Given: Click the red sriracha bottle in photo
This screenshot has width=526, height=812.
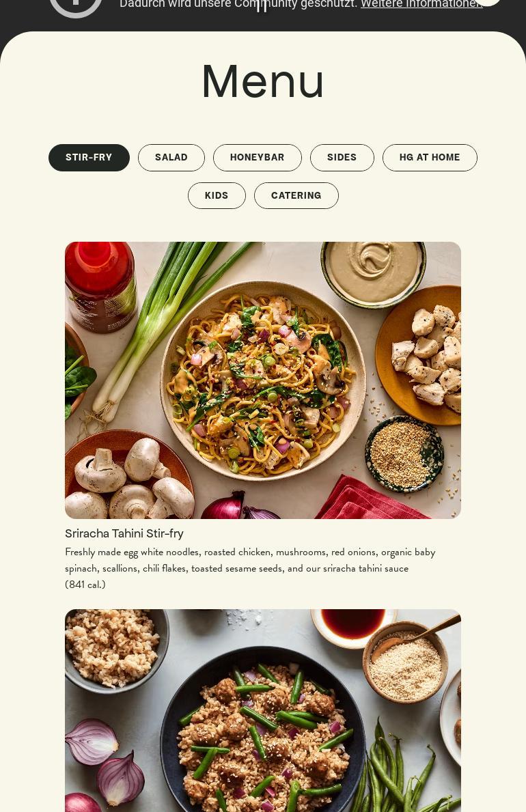Looking at the screenshot, I should click(x=100, y=286).
